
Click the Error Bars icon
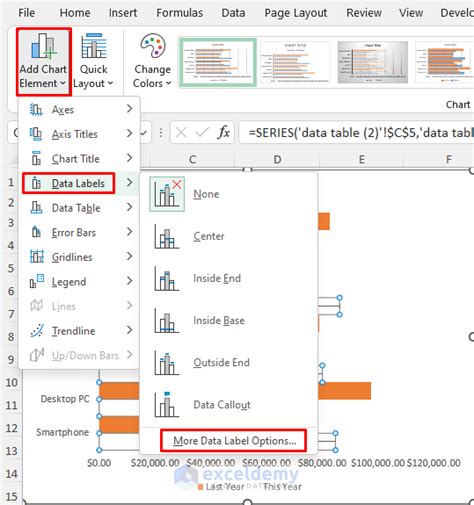[x=36, y=232]
